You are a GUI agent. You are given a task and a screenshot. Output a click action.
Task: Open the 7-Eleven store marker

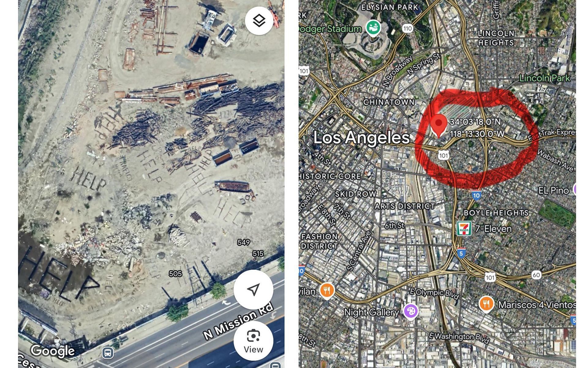pyautogui.click(x=464, y=228)
